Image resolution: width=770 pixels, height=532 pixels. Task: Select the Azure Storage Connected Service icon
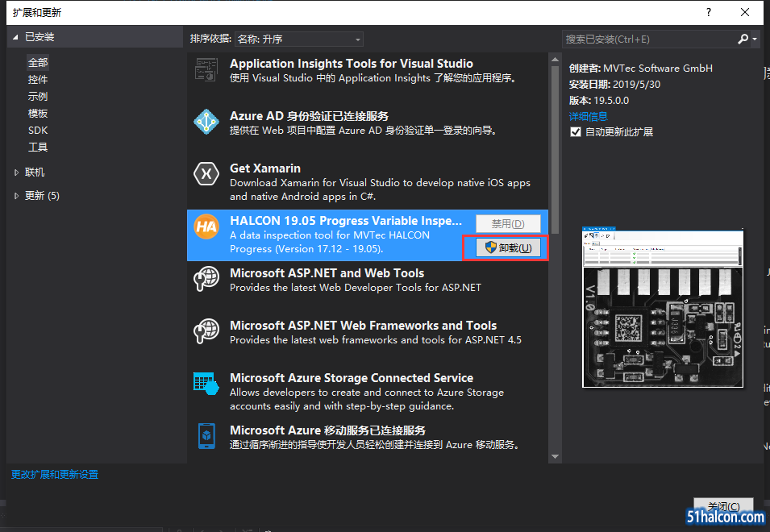(206, 384)
